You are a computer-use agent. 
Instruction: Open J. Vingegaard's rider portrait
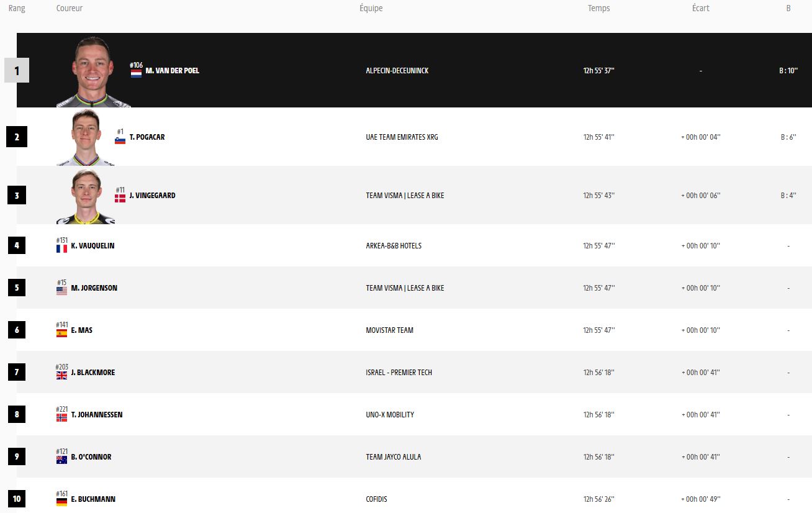[85, 196]
